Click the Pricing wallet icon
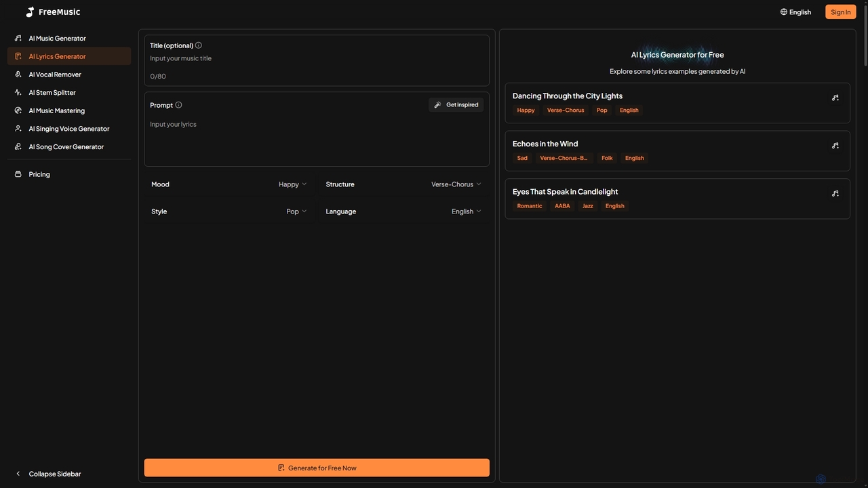868x488 pixels. click(x=18, y=174)
